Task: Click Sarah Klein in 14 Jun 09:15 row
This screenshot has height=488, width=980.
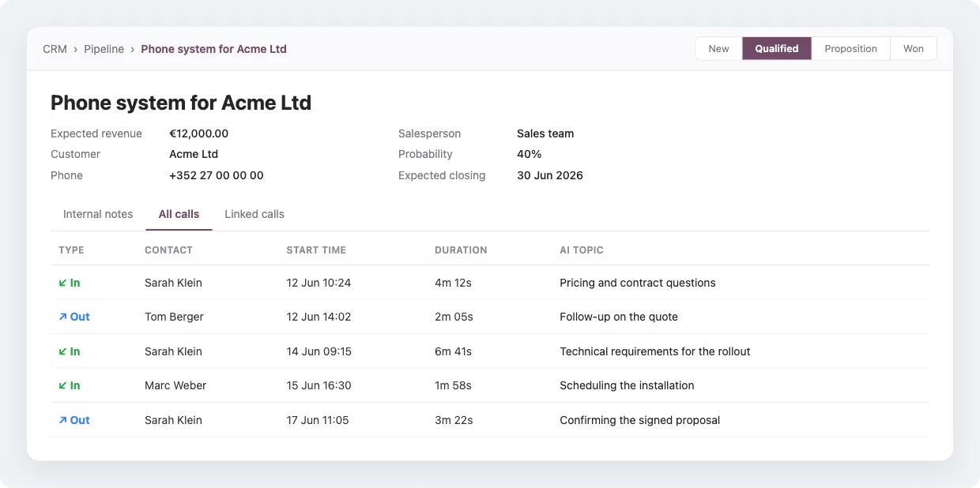Action: 173,351
